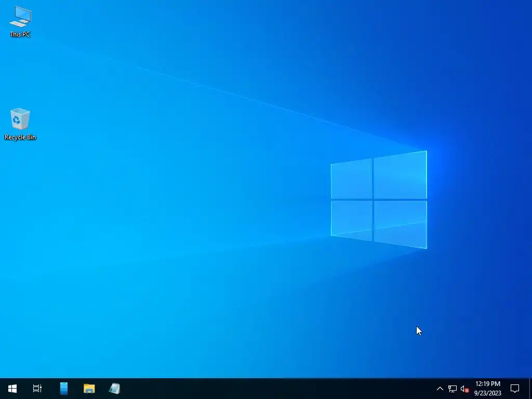Open the Windows Start menu
The width and height of the screenshot is (532, 399).
tap(12, 389)
